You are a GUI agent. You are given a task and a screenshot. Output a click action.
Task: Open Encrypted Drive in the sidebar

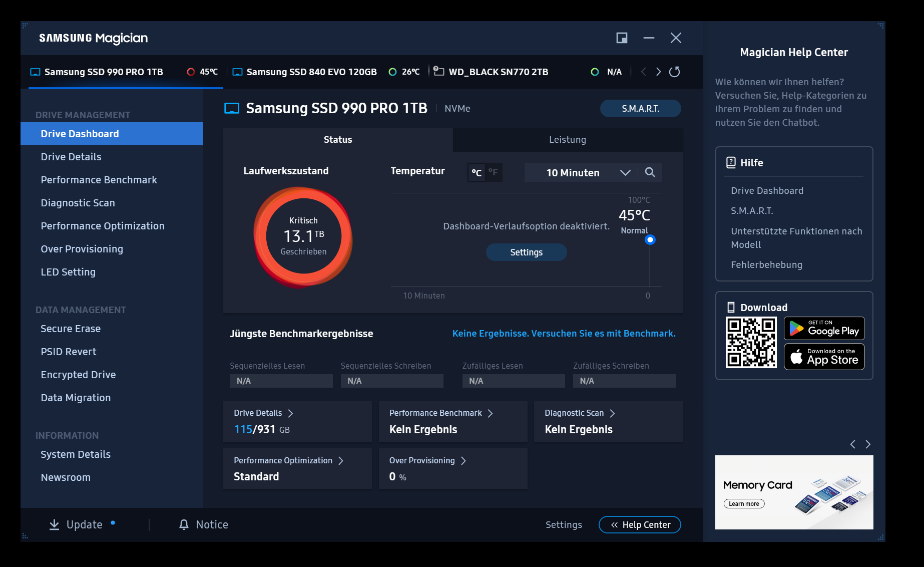[x=112, y=375]
